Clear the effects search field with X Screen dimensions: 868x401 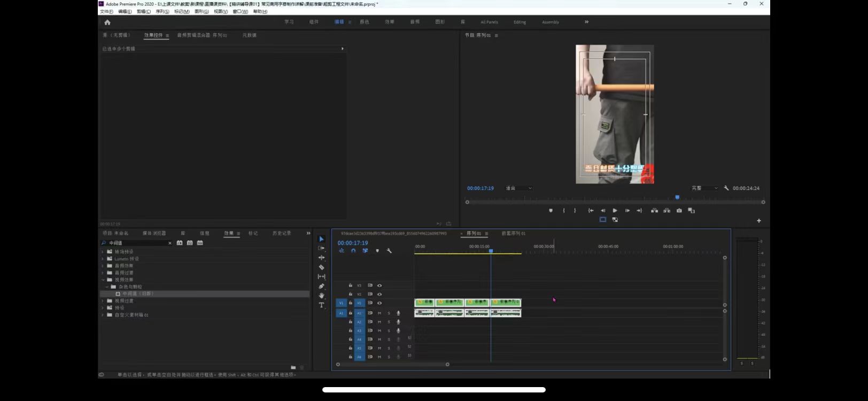[x=170, y=243]
